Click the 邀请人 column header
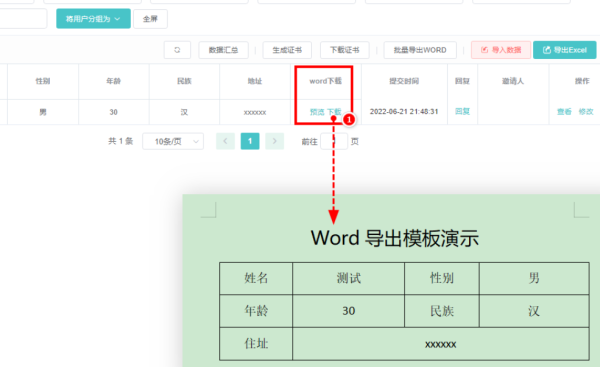 coord(513,81)
